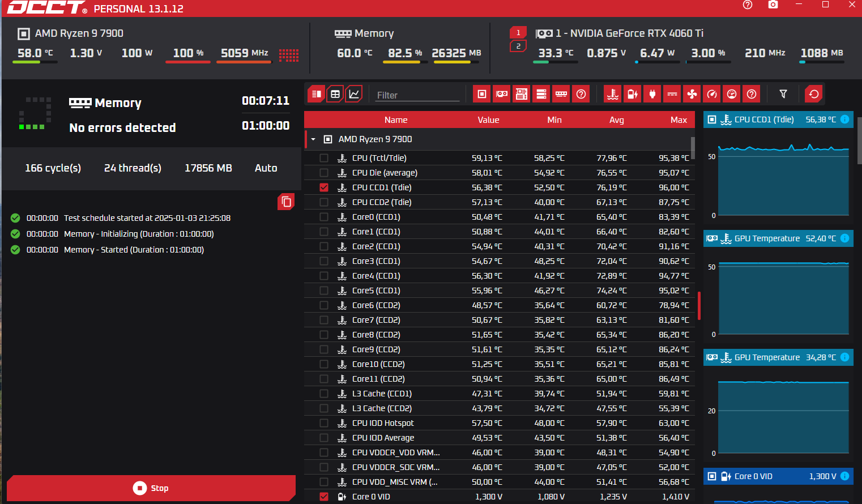Toggle power plug sensor type filter
The height and width of the screenshot is (504, 862).
point(652,94)
